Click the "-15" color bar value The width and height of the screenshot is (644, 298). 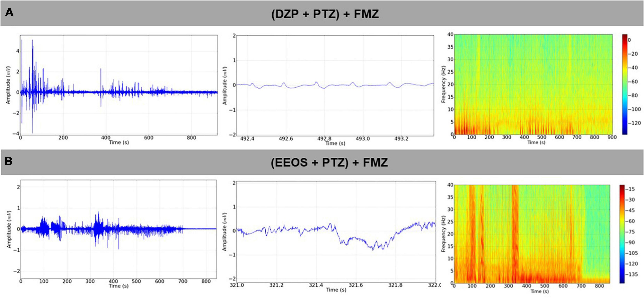click(x=630, y=189)
